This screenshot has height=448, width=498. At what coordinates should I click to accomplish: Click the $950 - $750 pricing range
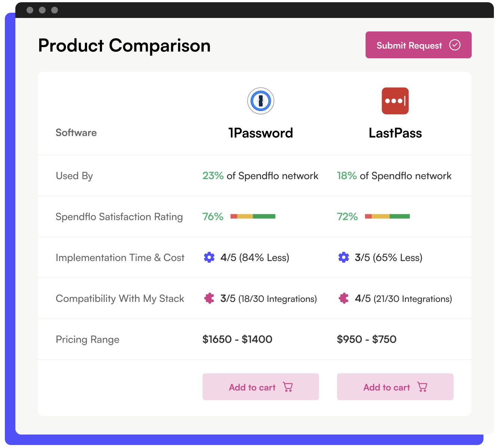[366, 339]
